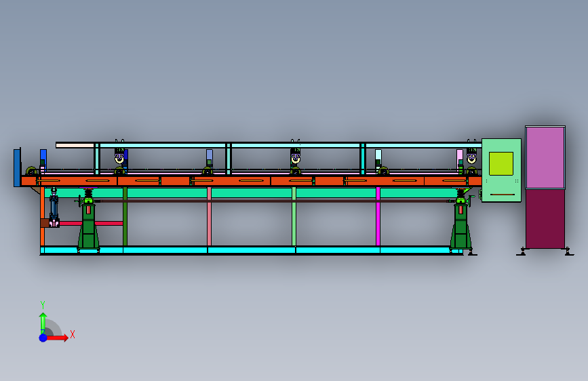Image resolution: width=588 pixels, height=381 pixels.
Task: Click the 'X' label on the triad
Action: (73, 334)
